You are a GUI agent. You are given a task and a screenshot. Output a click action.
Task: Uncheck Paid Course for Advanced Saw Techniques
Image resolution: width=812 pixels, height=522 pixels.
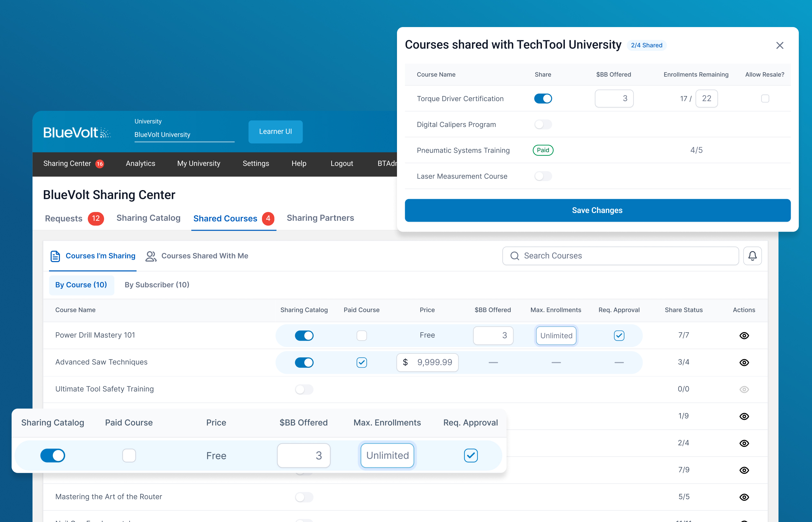362,362
